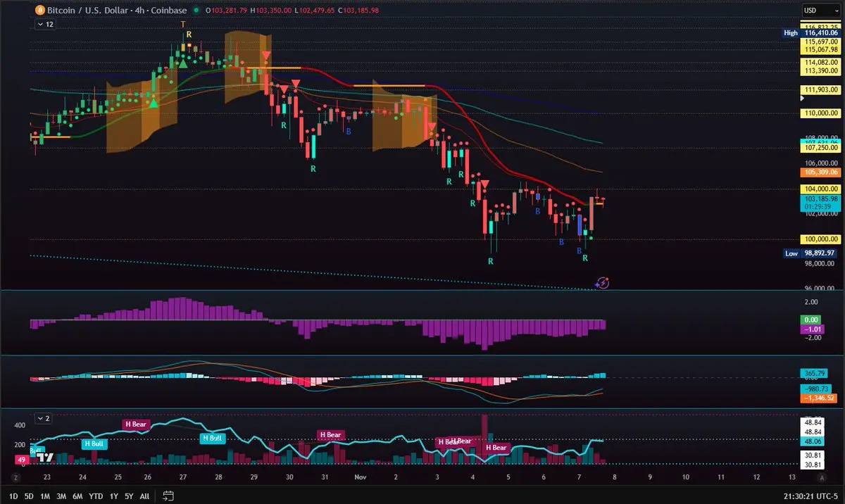
Task: Show All time range
Action: pyautogui.click(x=144, y=496)
